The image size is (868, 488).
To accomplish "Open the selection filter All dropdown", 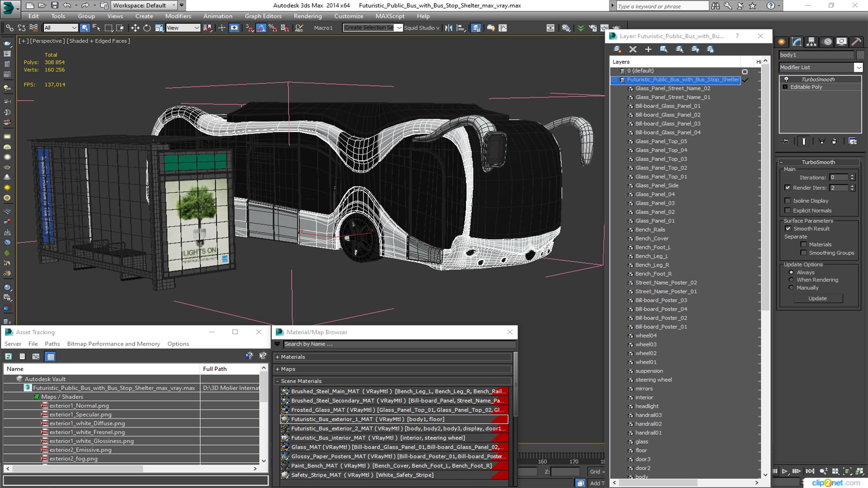I will pyautogui.click(x=61, y=28).
